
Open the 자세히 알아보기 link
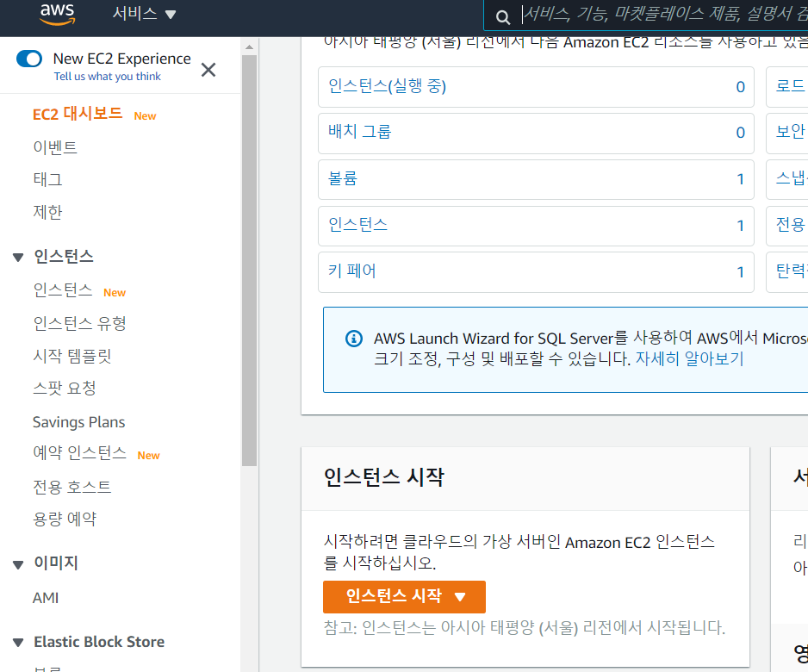[689, 358]
